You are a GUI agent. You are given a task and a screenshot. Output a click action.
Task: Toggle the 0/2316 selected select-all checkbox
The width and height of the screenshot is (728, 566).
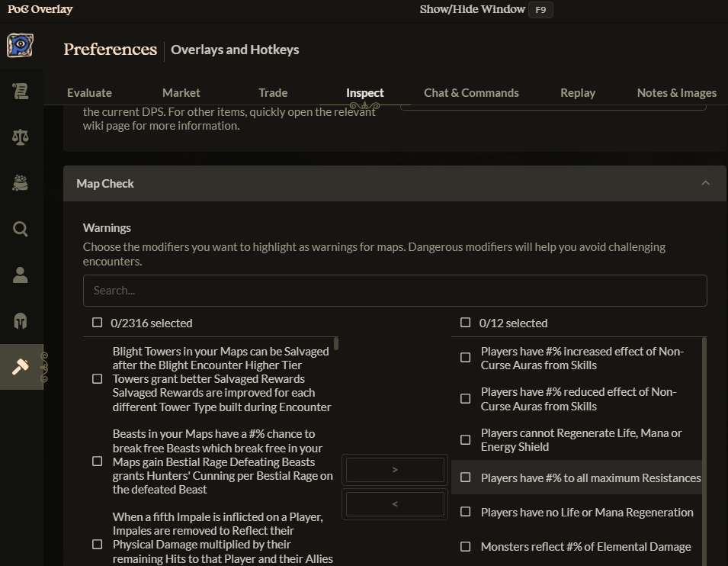click(x=98, y=323)
